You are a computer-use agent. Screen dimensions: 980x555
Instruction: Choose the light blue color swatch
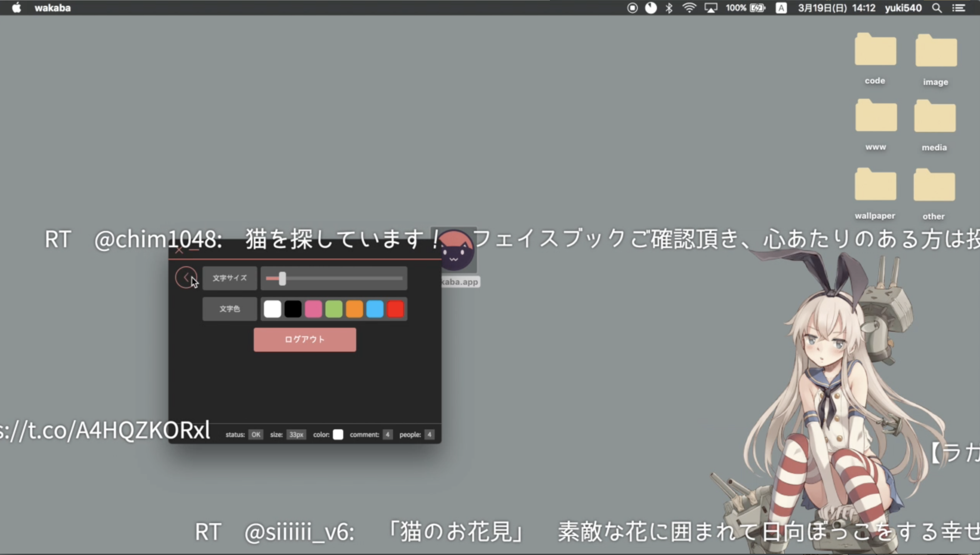point(375,309)
